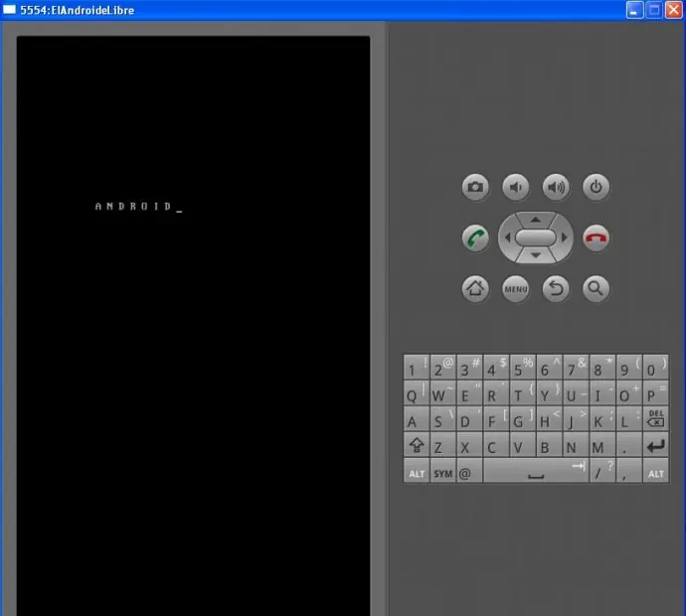
Task: Click the N key
Action: click(577, 445)
